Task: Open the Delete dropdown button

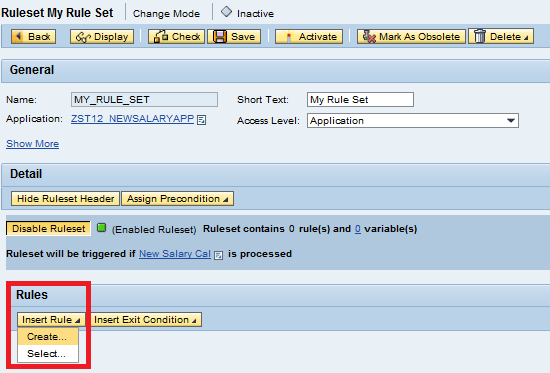Action: point(501,36)
